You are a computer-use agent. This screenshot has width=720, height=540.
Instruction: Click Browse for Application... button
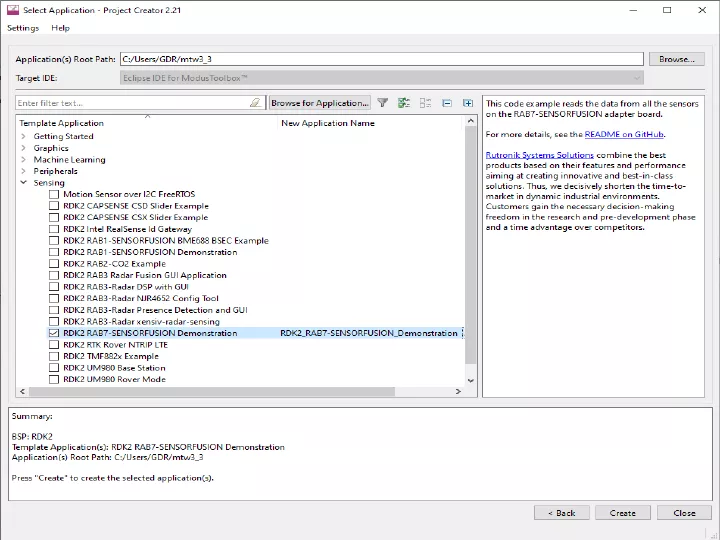point(320,103)
